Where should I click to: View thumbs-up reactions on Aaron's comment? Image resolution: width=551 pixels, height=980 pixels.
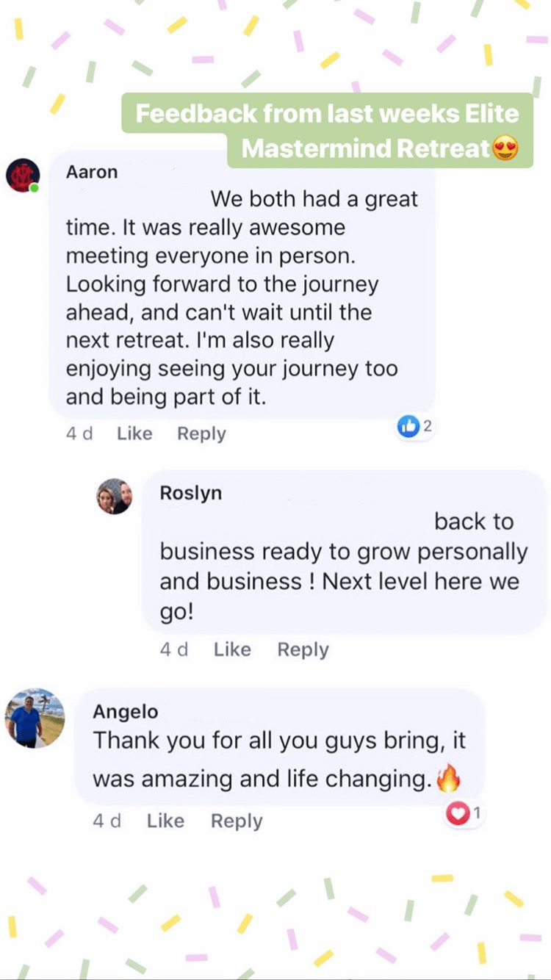pos(415,425)
